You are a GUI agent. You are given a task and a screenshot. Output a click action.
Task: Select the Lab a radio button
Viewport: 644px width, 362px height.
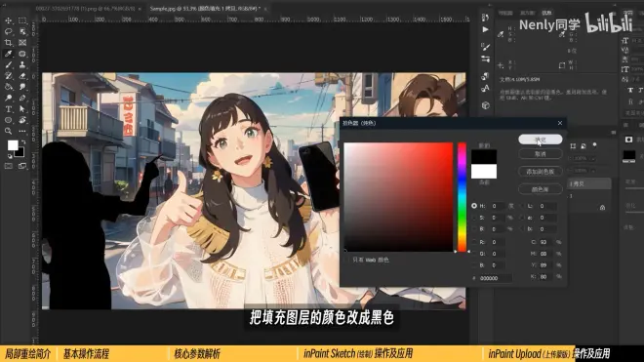click(x=522, y=218)
